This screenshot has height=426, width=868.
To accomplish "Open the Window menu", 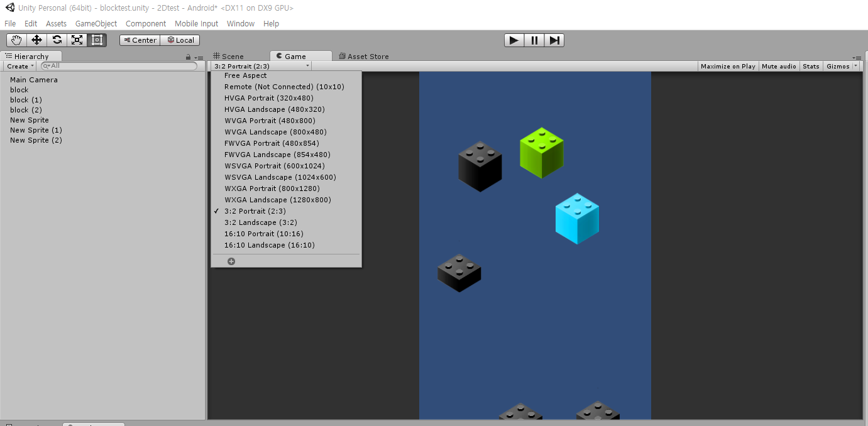I will (241, 24).
